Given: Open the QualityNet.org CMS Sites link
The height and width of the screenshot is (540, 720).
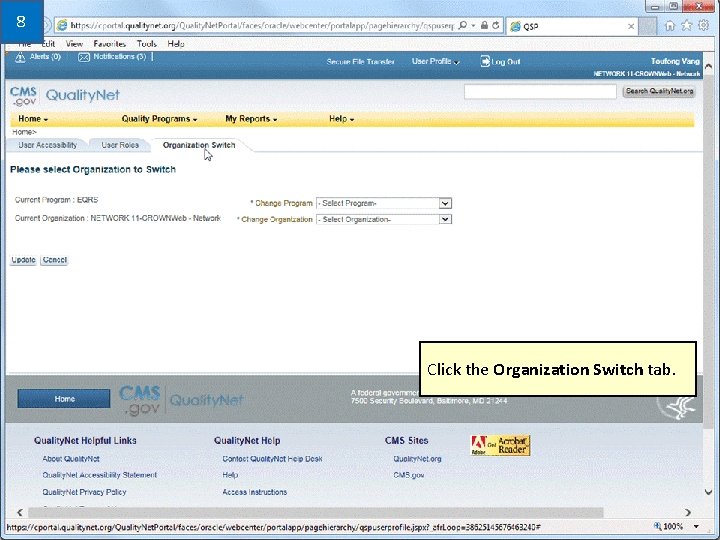Looking at the screenshot, I should 417,459.
